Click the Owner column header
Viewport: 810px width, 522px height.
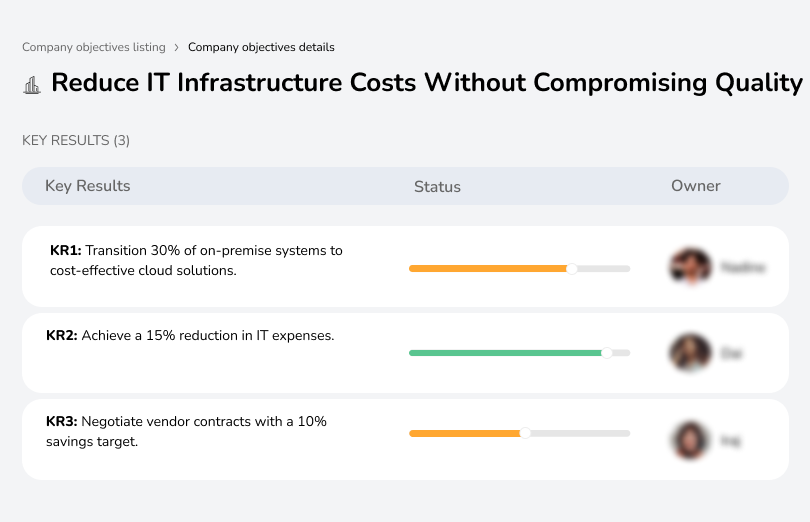click(696, 186)
